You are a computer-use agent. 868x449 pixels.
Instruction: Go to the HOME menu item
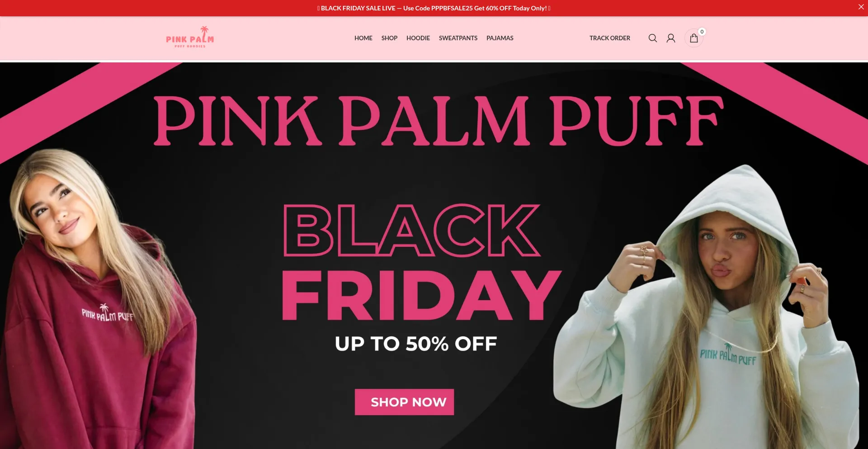click(363, 38)
